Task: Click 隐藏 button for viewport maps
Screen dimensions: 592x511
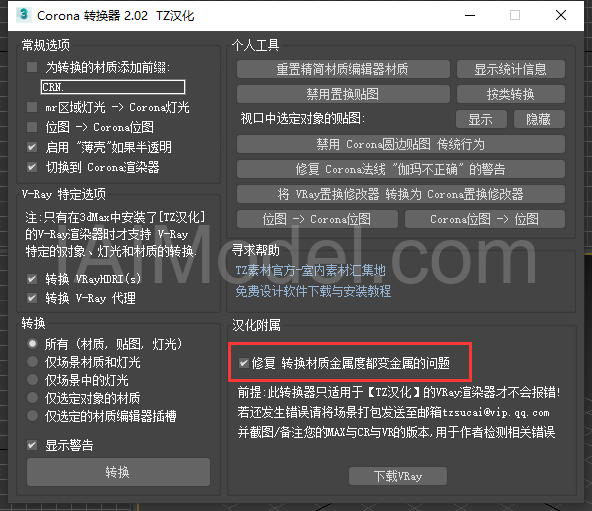Action: (x=539, y=119)
